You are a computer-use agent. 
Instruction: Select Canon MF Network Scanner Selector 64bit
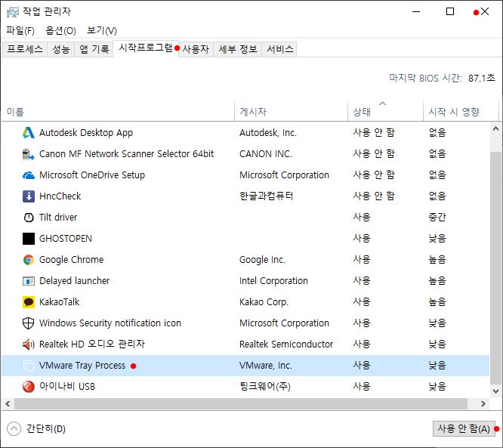tap(126, 154)
